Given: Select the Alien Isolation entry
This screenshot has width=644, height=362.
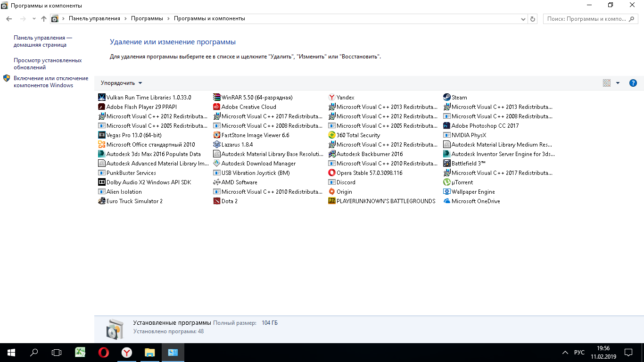Looking at the screenshot, I should click(120, 192).
